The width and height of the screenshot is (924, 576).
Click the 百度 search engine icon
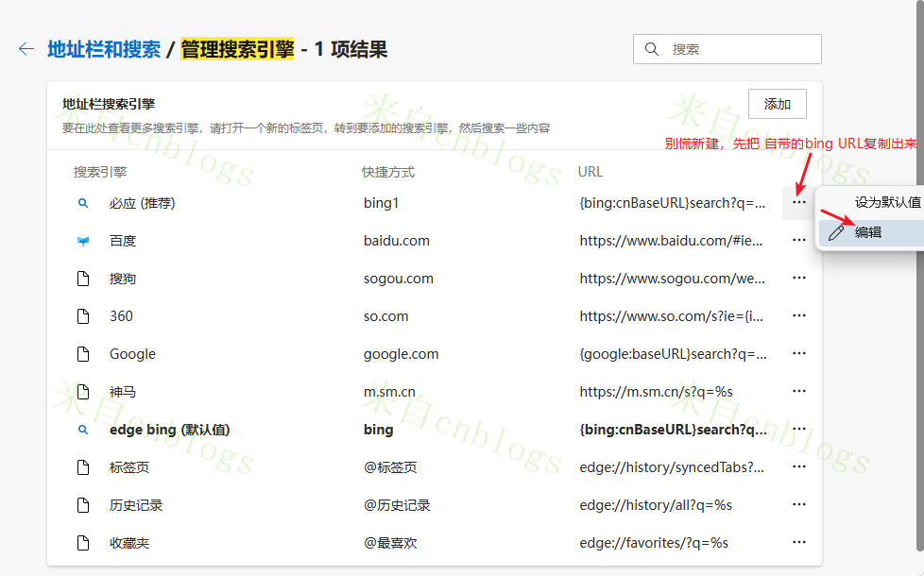pyautogui.click(x=82, y=240)
